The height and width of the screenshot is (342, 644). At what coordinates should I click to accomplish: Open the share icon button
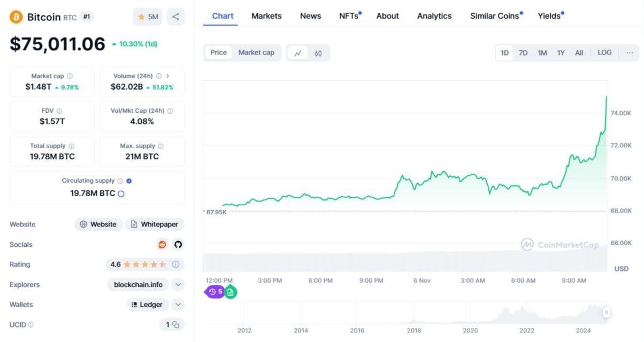[x=176, y=17]
